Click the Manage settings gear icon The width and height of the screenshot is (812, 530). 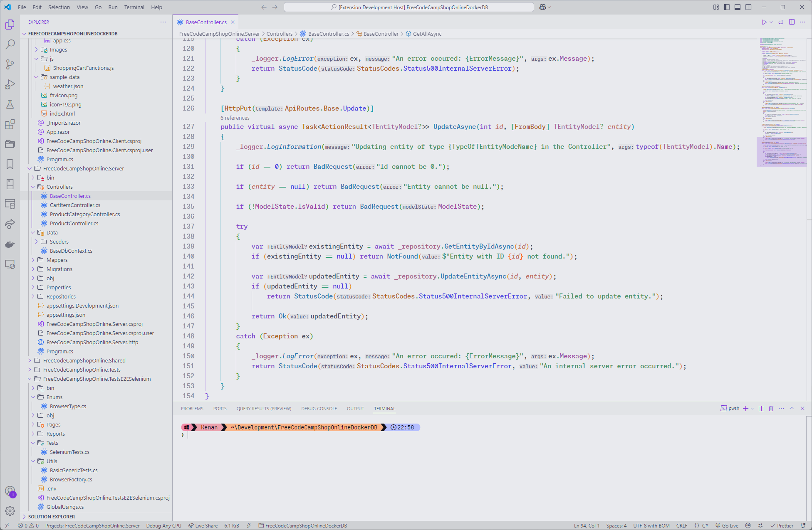coord(10,511)
